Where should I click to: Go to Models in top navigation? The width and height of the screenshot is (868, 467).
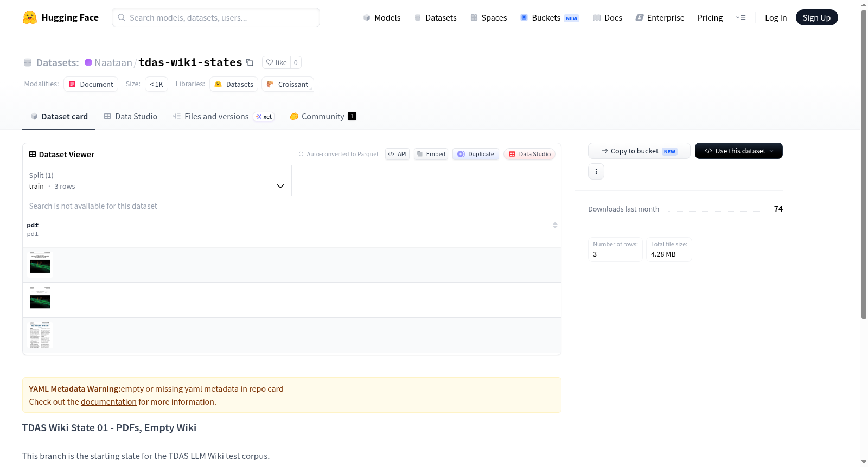click(x=382, y=17)
